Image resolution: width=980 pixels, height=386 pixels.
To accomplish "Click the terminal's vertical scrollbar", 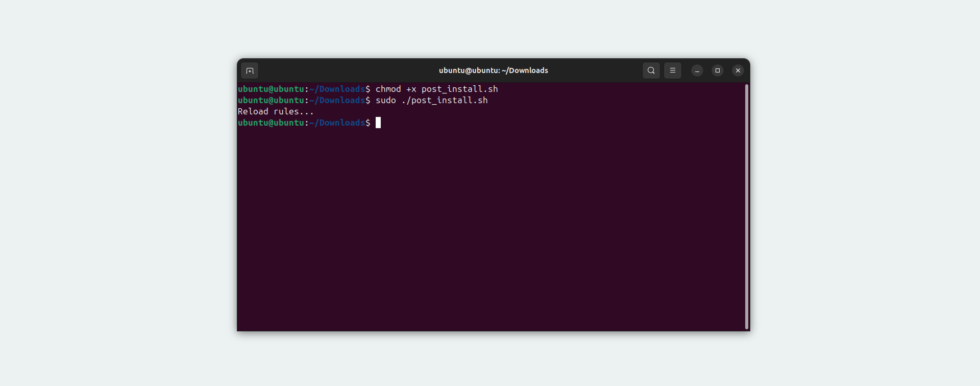I will pos(746,206).
